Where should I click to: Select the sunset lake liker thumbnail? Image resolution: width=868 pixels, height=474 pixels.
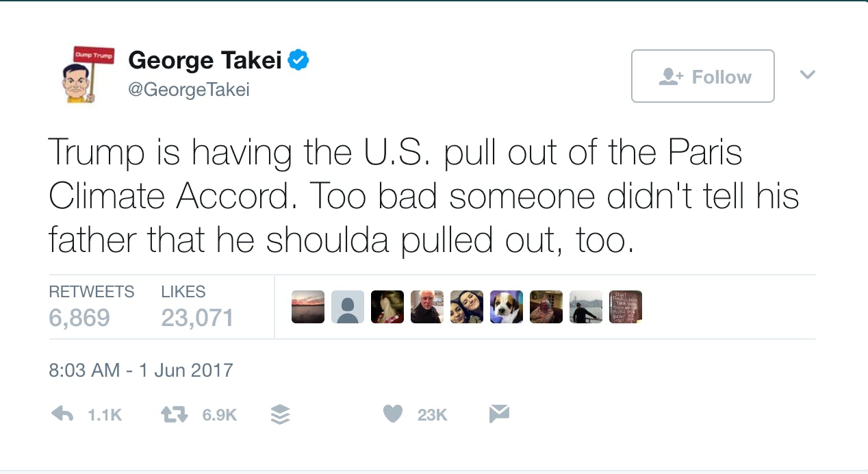[308, 307]
